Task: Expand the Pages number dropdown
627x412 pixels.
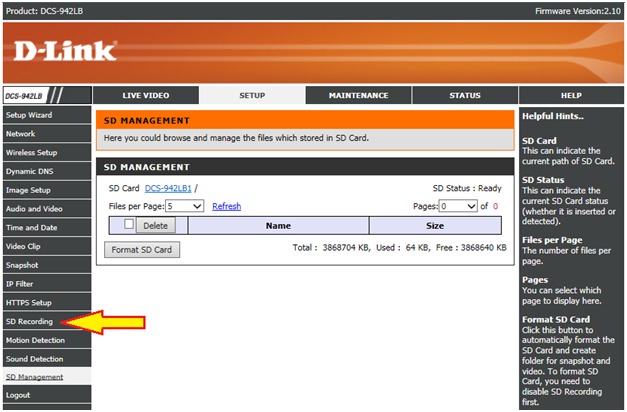Action: pyautogui.click(x=459, y=206)
